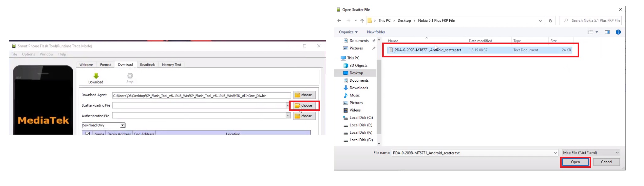The height and width of the screenshot is (186, 644).
Task: Open the Organize menu
Action: [x=348, y=32]
